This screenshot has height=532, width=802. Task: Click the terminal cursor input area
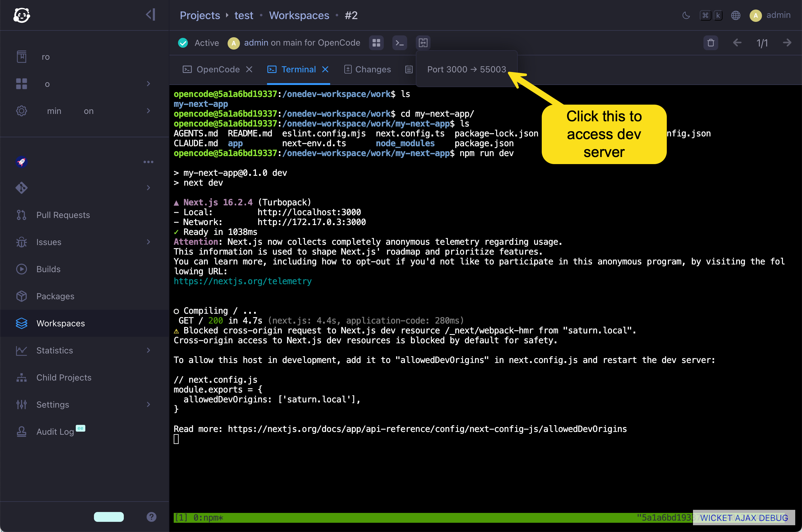click(176, 439)
